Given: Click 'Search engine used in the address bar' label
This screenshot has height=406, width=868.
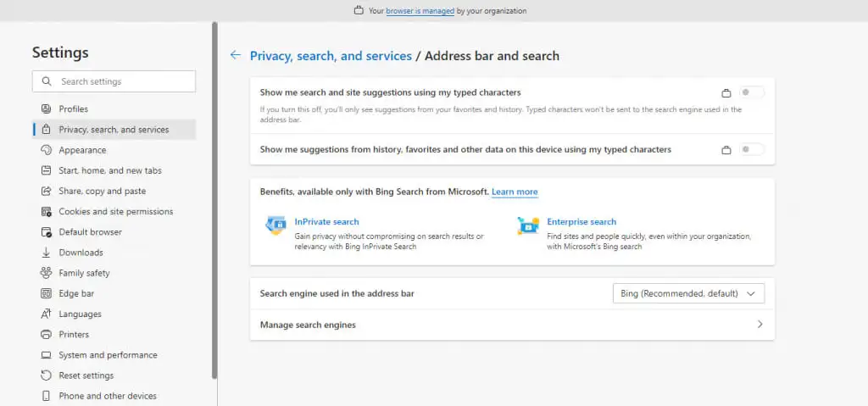Looking at the screenshot, I should pos(337,293).
